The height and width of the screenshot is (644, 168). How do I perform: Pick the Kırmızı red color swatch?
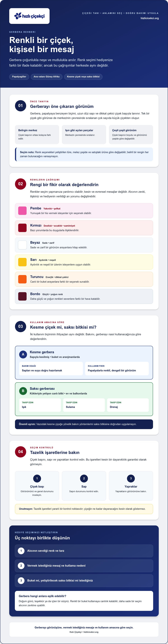point(22,228)
